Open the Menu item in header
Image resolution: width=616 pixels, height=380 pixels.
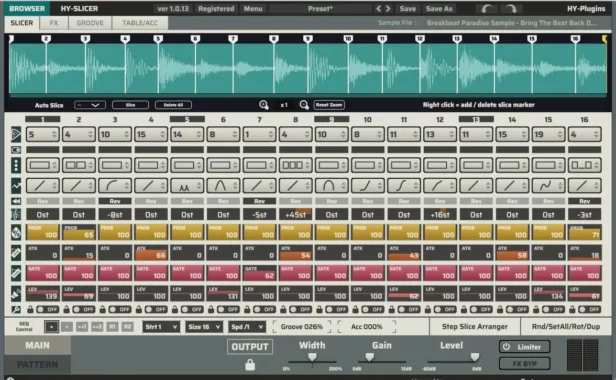point(253,8)
